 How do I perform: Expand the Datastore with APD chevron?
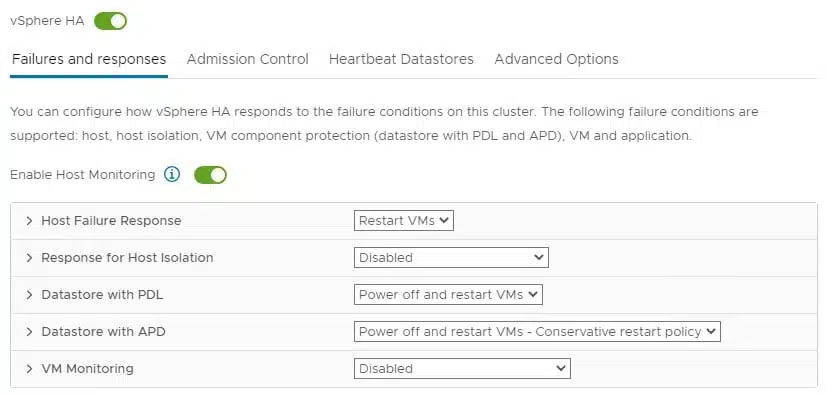pos(29,332)
